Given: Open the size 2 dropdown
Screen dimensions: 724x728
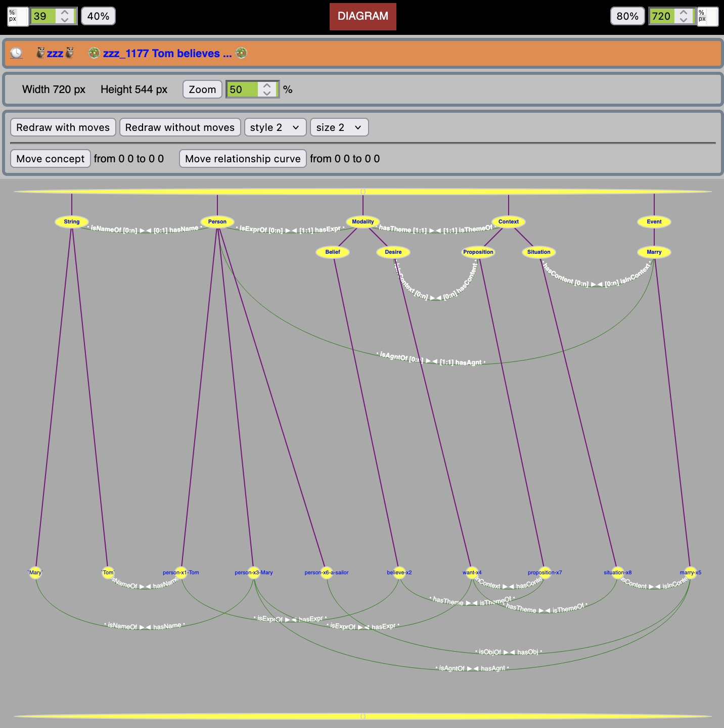Looking at the screenshot, I should pos(339,127).
